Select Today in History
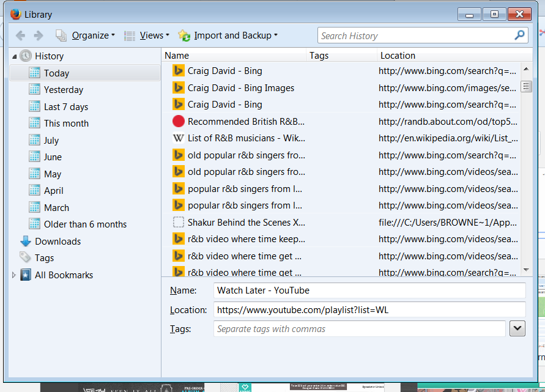The width and height of the screenshot is (545, 392). [85, 73]
